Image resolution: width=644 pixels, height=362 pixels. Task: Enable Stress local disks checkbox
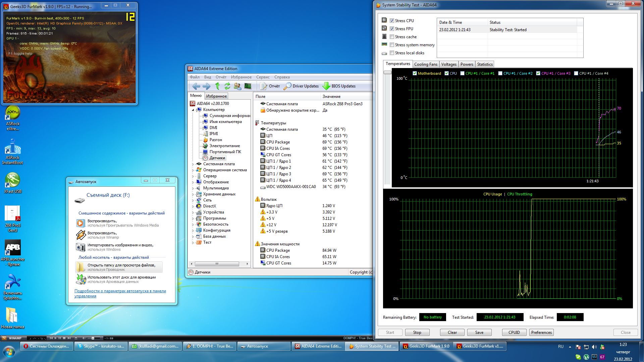point(392,53)
